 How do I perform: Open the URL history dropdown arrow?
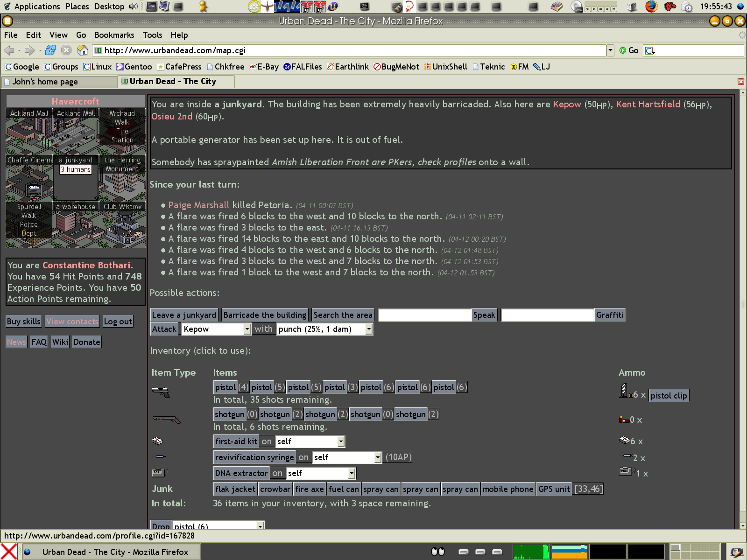pyautogui.click(x=610, y=50)
